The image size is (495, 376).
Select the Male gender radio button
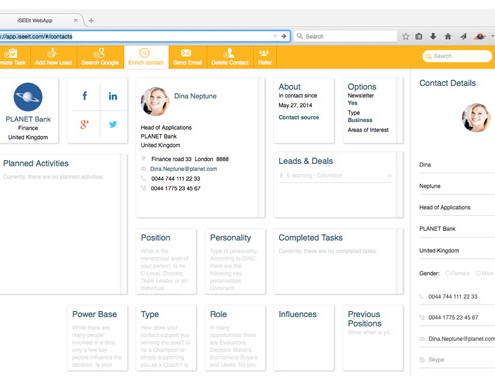coord(478,273)
